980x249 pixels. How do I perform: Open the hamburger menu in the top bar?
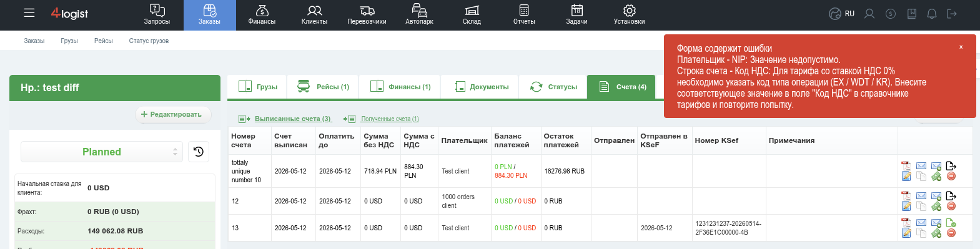pyautogui.click(x=29, y=13)
